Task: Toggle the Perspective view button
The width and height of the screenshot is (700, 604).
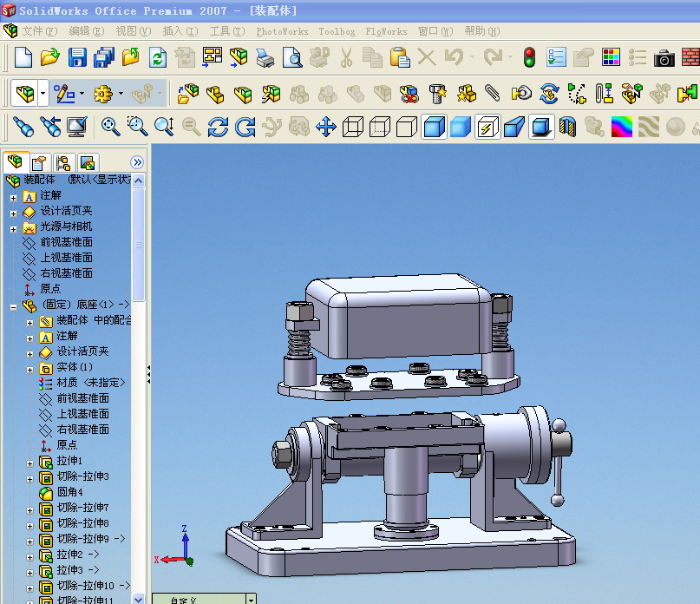Action: coord(514,127)
